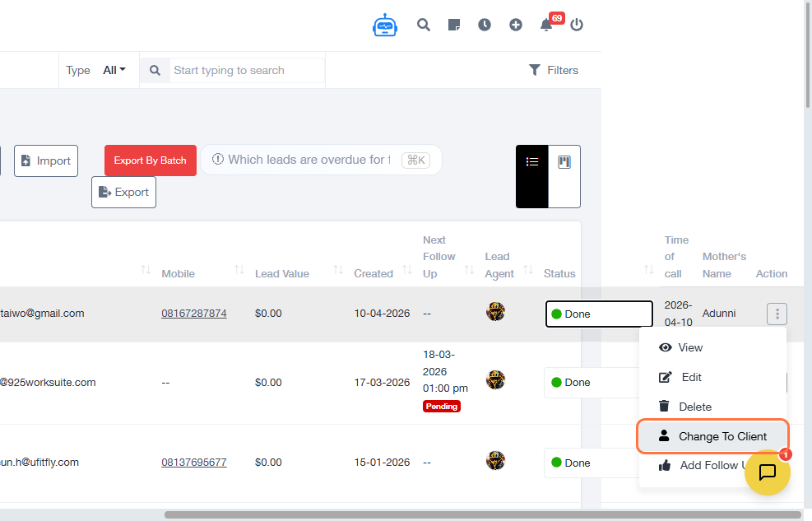Click the Export By Batch button
812x521 pixels.
[x=151, y=160]
